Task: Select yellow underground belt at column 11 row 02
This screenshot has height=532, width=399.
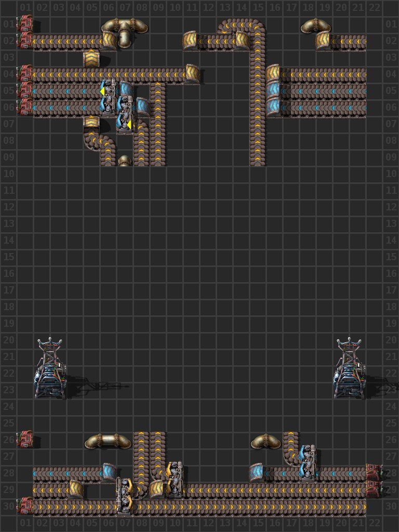Action: click(191, 41)
